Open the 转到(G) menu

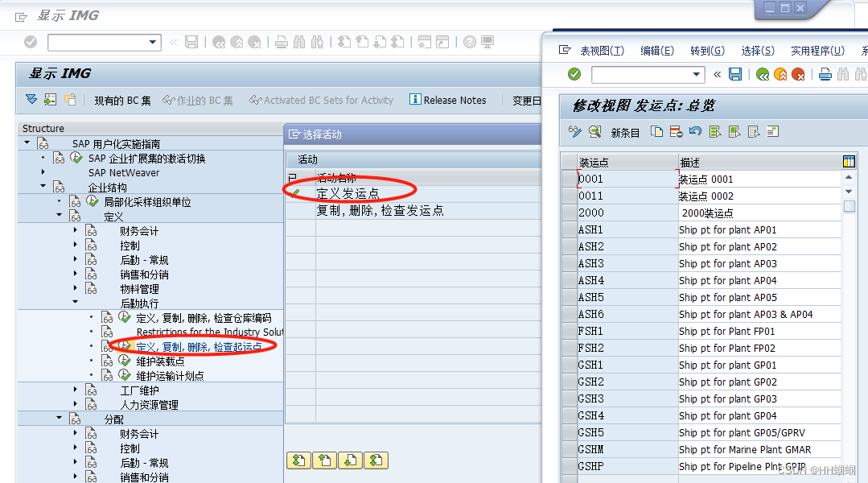tap(707, 51)
